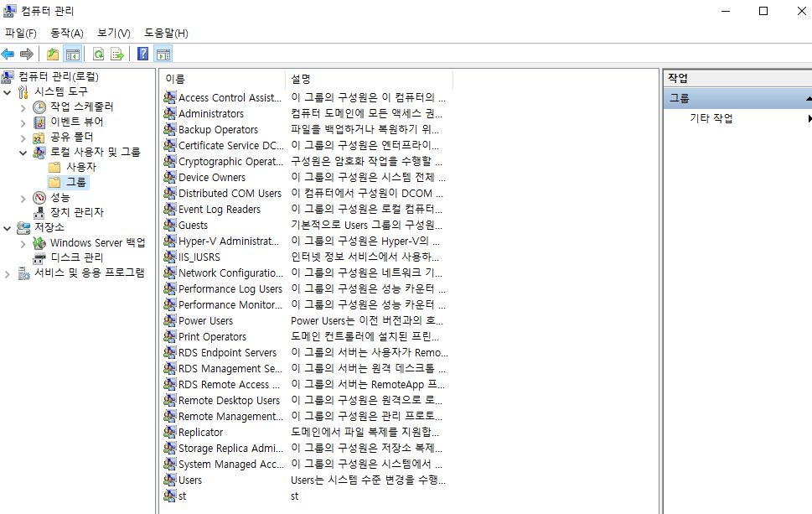The image size is (812, 514).
Task: Click the Windows Server 백업 icon
Action: click(39, 243)
